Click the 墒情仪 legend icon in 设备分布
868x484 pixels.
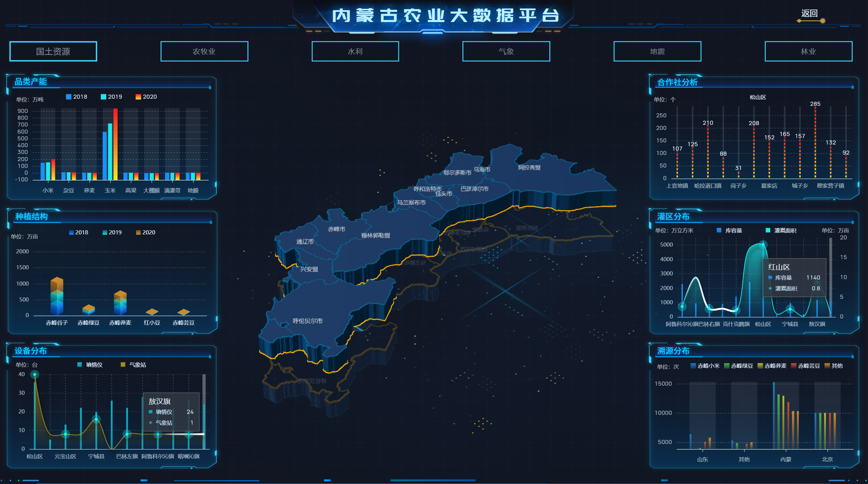point(80,365)
